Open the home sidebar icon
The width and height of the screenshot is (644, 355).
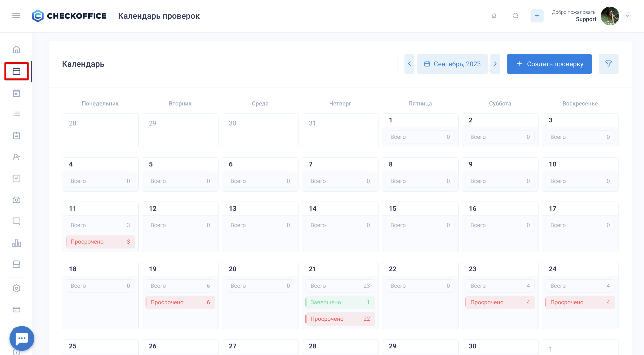17,49
